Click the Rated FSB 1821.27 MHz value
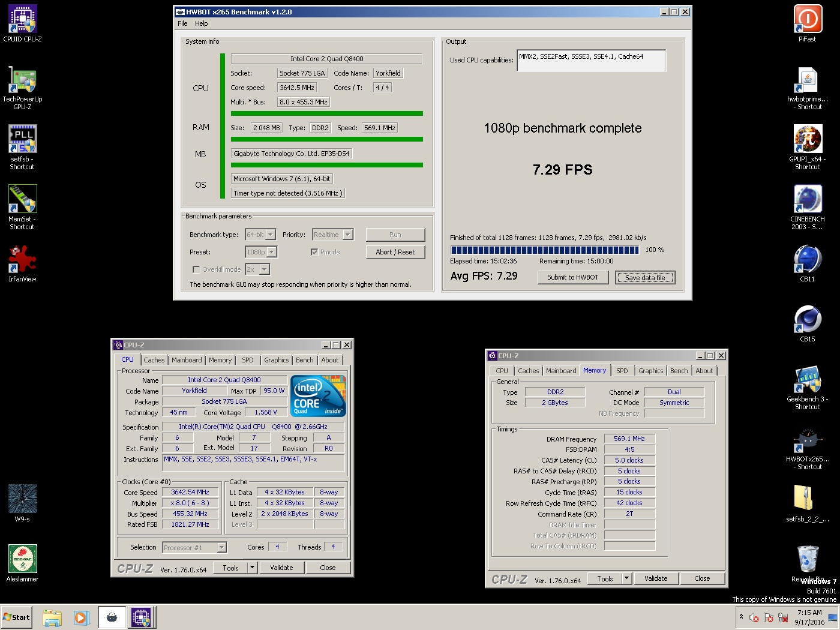The image size is (840, 630). tap(190, 524)
